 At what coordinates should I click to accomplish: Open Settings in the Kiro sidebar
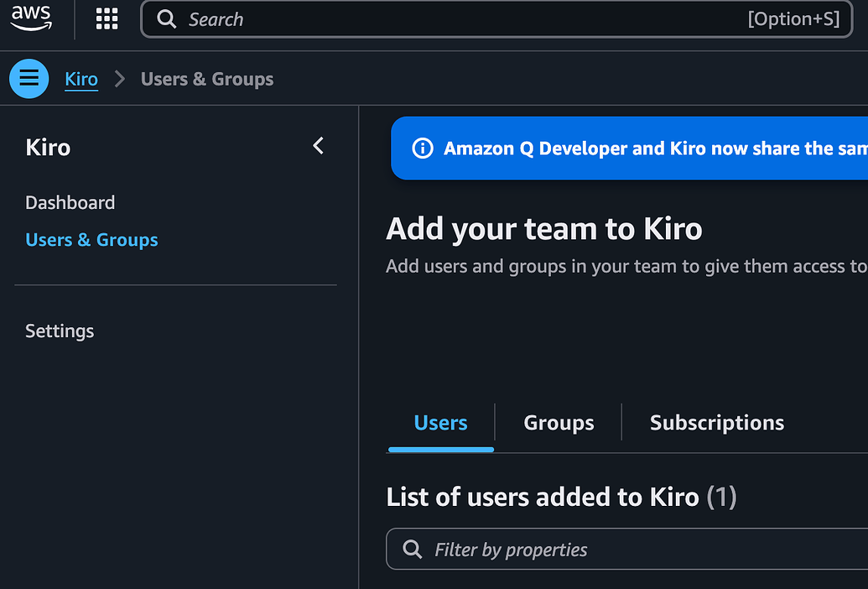60,331
